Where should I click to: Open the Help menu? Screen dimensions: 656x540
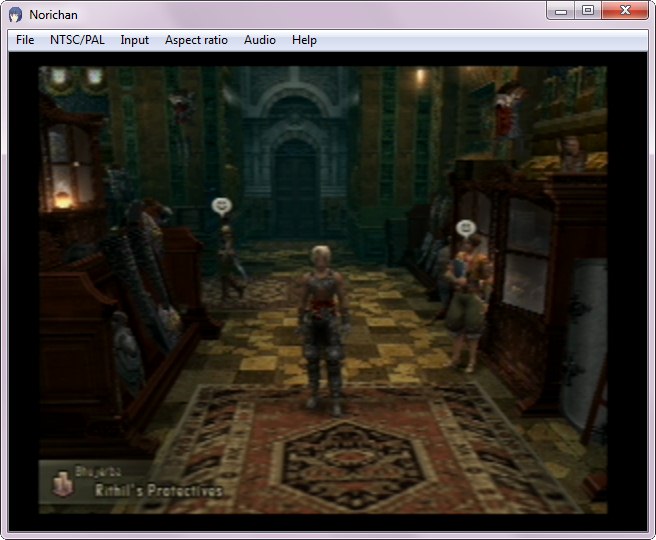click(x=304, y=40)
